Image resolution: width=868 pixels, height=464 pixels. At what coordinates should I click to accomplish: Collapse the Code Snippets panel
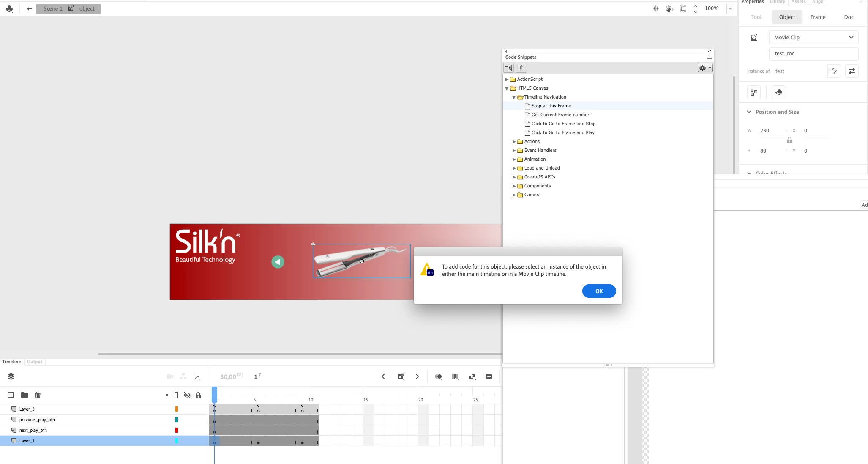pos(709,51)
